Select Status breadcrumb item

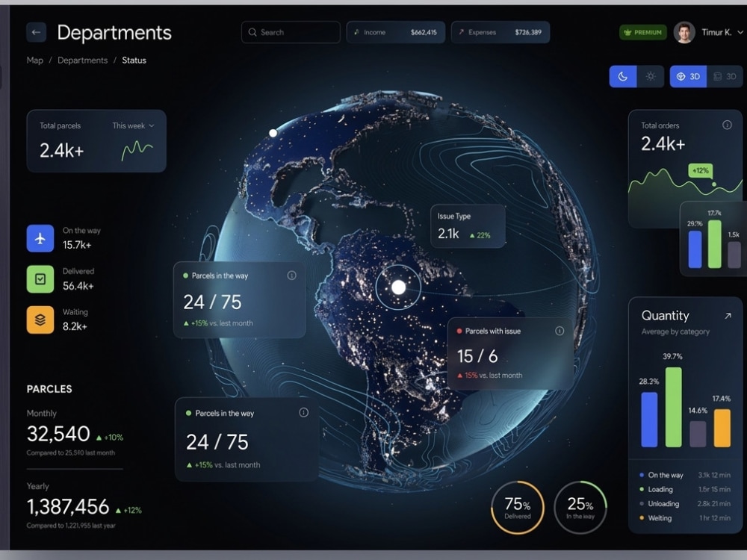coord(134,60)
